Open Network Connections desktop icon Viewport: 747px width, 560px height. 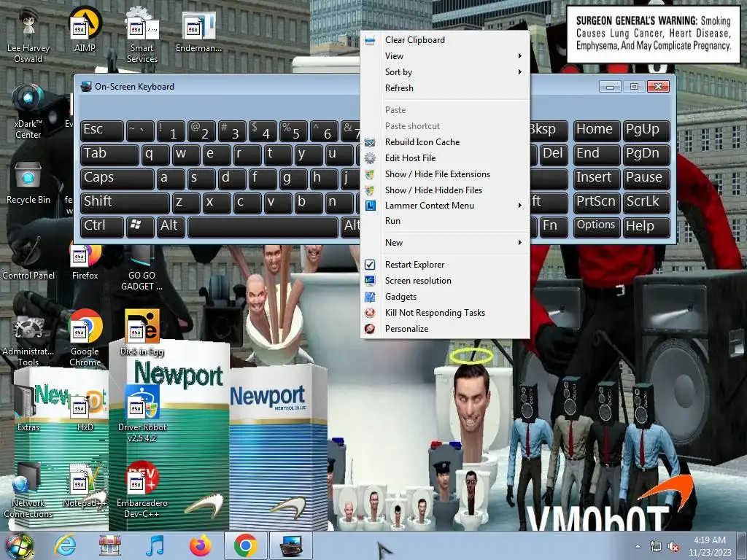(28, 491)
